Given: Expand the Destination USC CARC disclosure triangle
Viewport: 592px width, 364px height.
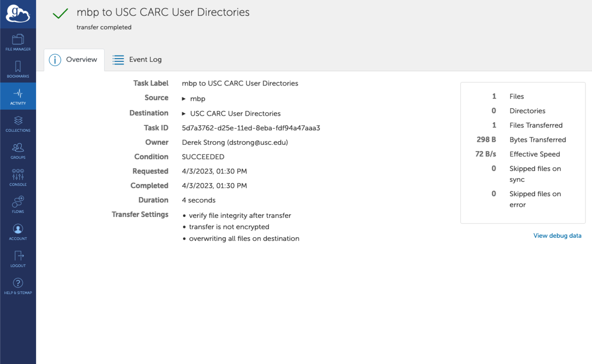Looking at the screenshot, I should pyautogui.click(x=184, y=114).
